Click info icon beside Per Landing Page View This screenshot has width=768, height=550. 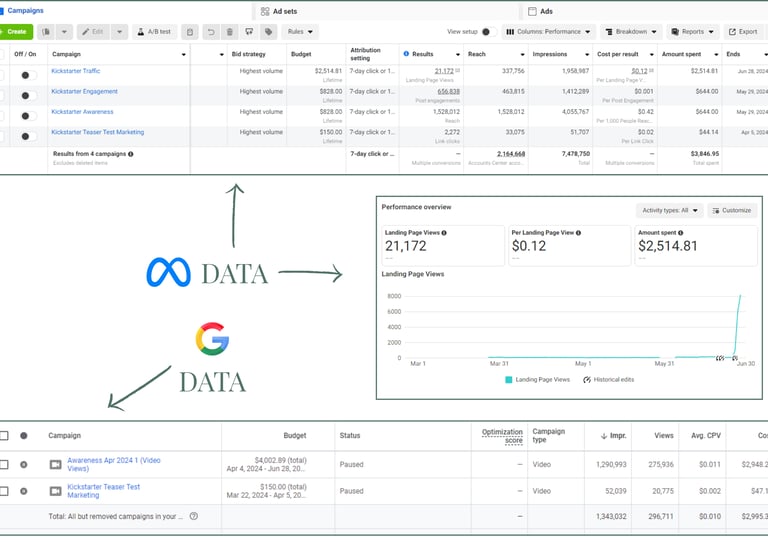pos(578,233)
